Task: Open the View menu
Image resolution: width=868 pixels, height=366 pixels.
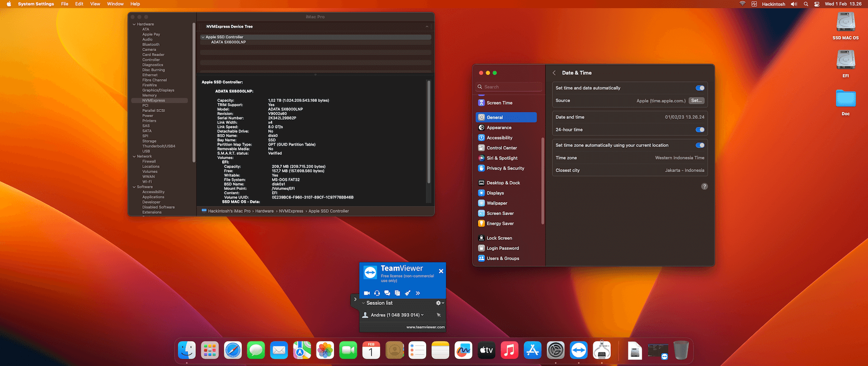Action: (x=95, y=4)
